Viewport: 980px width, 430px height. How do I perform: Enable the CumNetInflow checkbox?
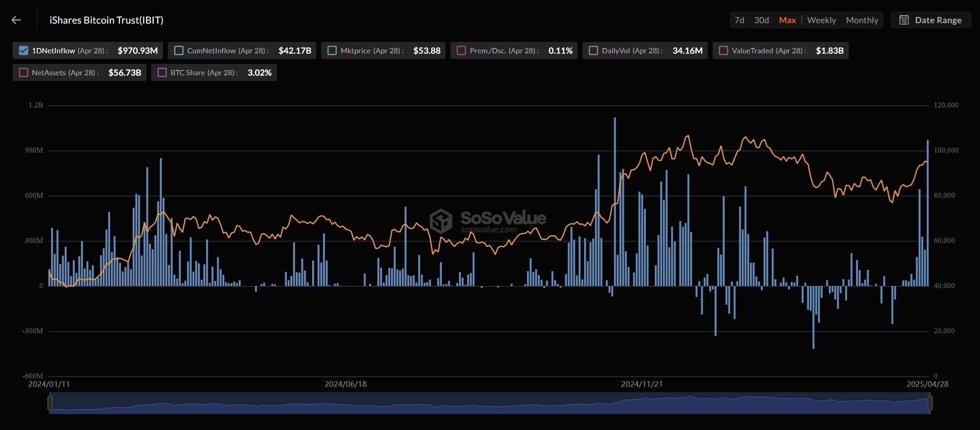(x=179, y=50)
